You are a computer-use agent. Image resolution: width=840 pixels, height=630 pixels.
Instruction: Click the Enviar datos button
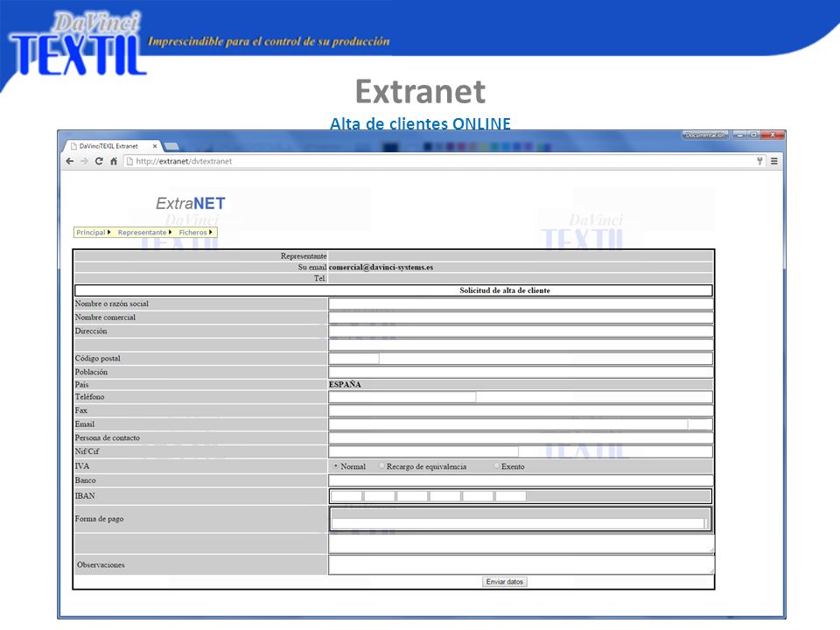(505, 582)
